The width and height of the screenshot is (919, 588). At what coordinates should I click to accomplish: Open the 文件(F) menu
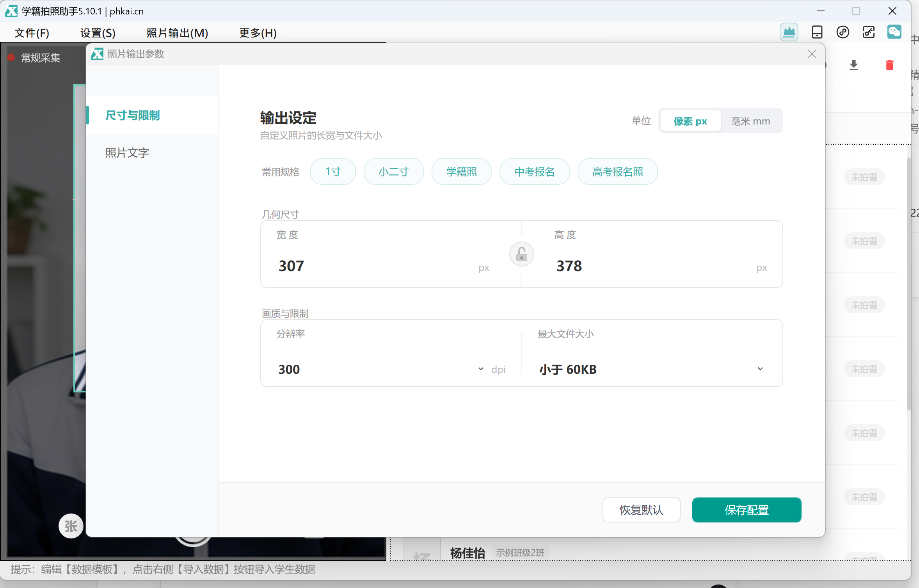click(32, 33)
